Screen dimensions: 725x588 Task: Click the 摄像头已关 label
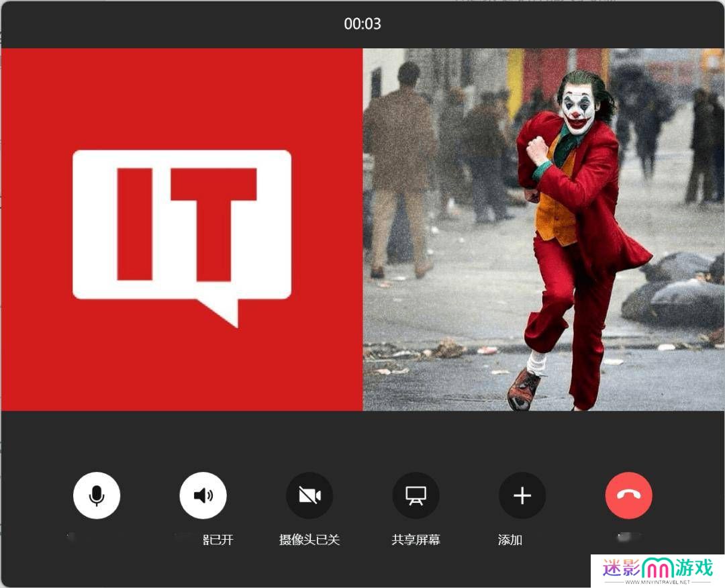(x=309, y=540)
